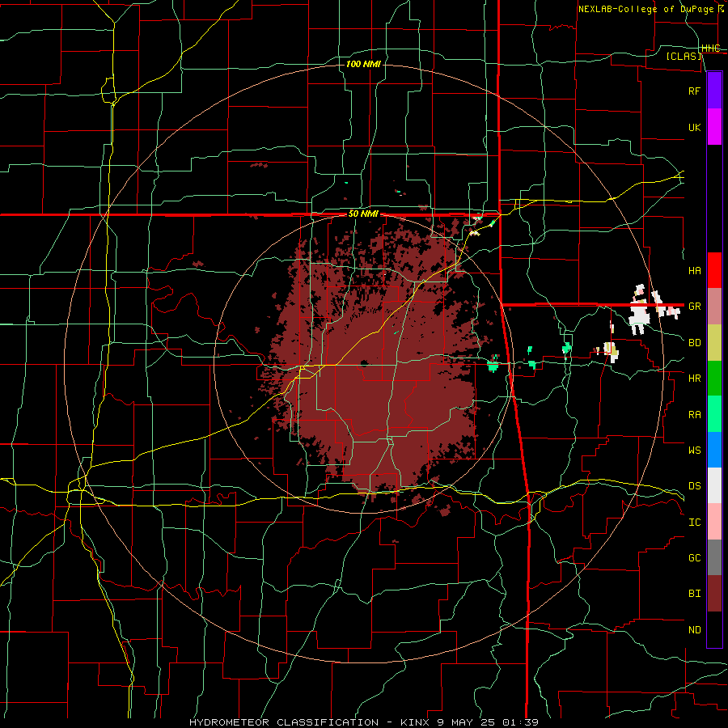Select the BD yellow-olive legend swatch
Image resolution: width=728 pixels, height=728 pixels.
(714, 343)
